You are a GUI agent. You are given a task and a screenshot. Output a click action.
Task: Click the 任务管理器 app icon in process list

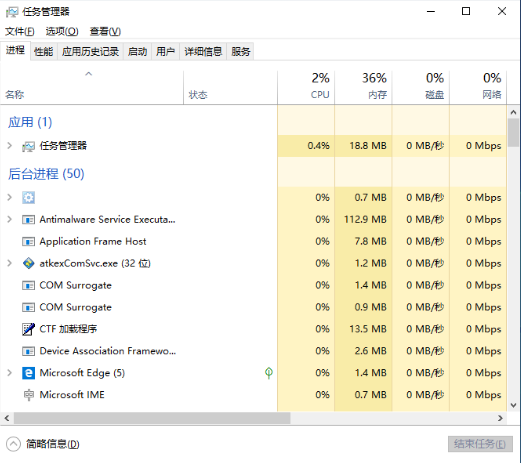coord(28,146)
